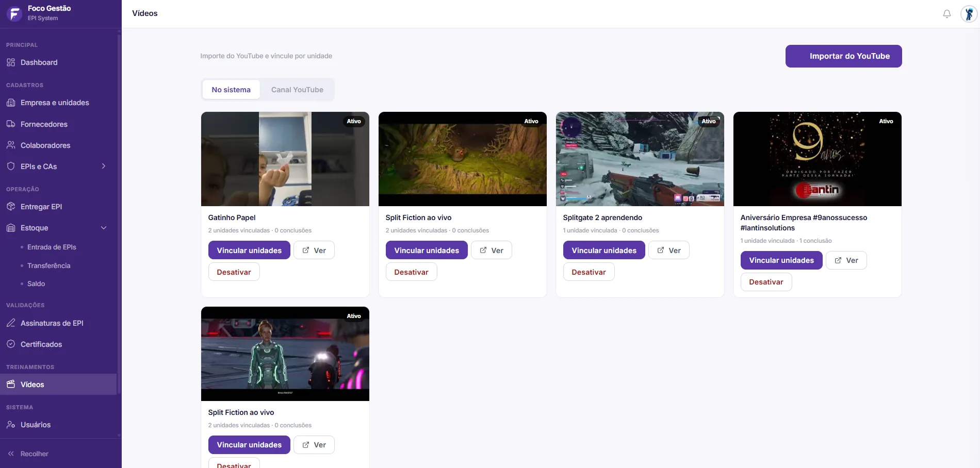The height and width of the screenshot is (468, 980).
Task: Switch to the No sistema tab
Action: 231,90
